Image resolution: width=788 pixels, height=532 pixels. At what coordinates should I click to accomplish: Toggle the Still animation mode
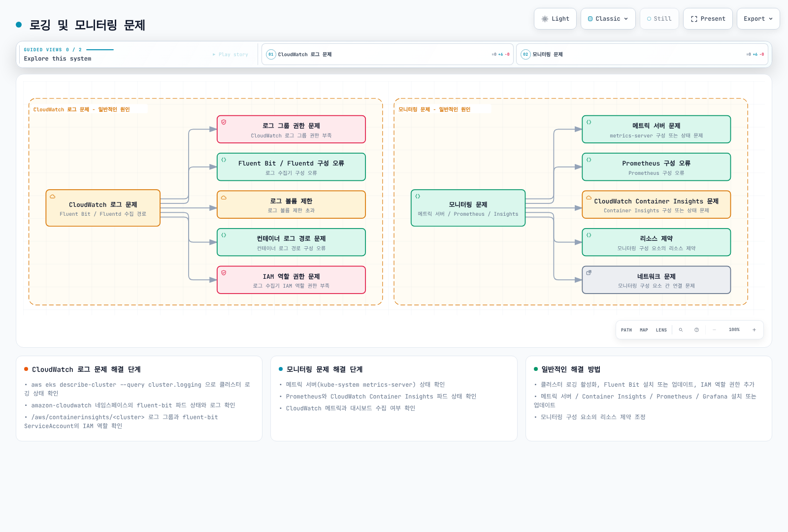coord(659,19)
